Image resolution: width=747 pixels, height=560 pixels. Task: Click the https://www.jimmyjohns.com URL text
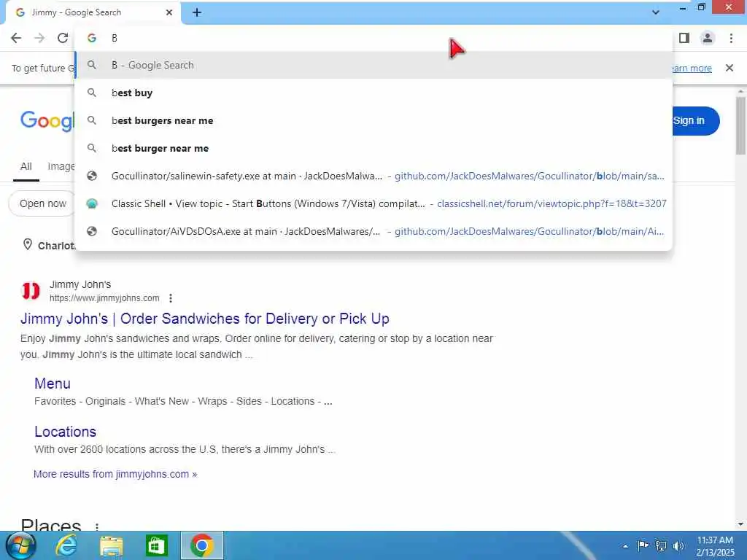tap(104, 298)
